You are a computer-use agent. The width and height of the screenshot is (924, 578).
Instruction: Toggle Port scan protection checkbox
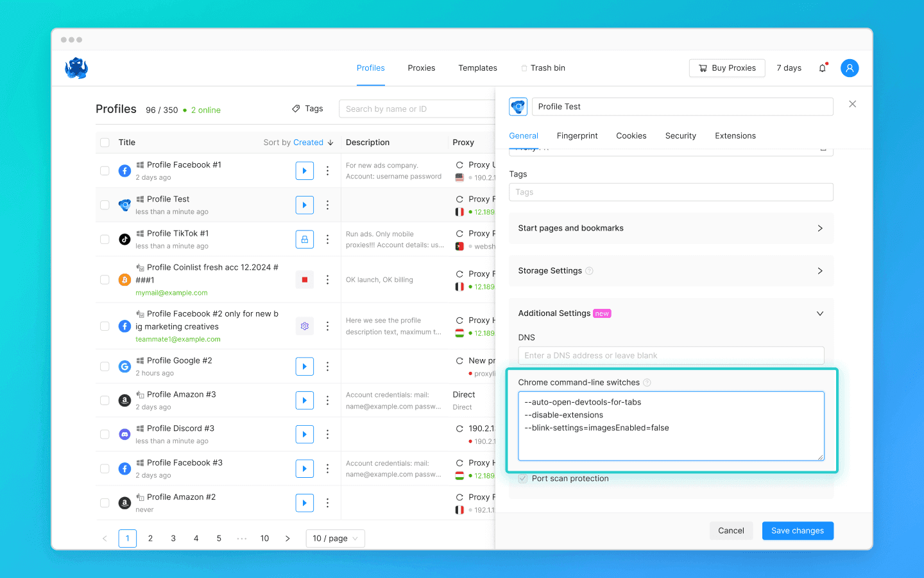pos(523,478)
